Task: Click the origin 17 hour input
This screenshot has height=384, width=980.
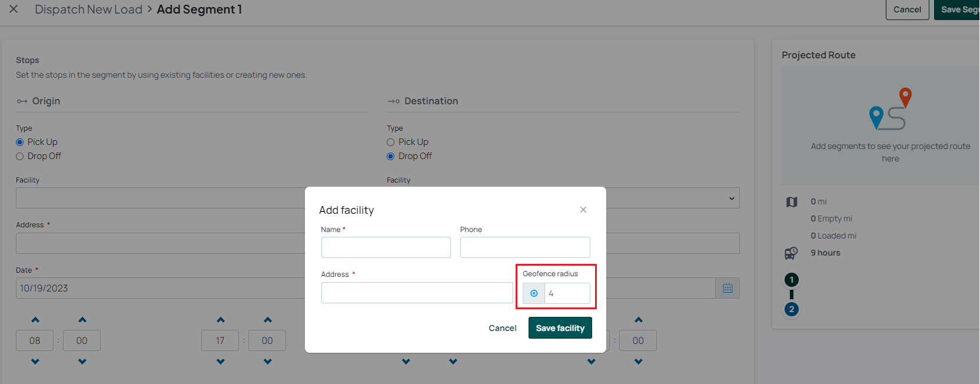Action: (220, 340)
